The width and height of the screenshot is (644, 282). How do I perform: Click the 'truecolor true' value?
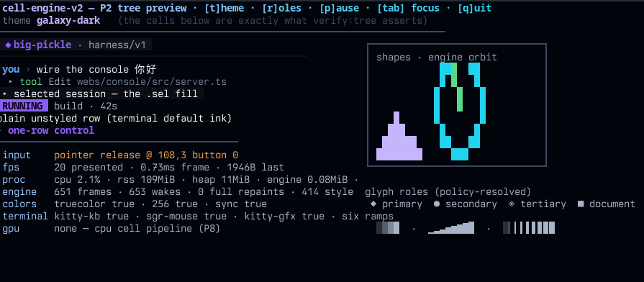[94, 204]
